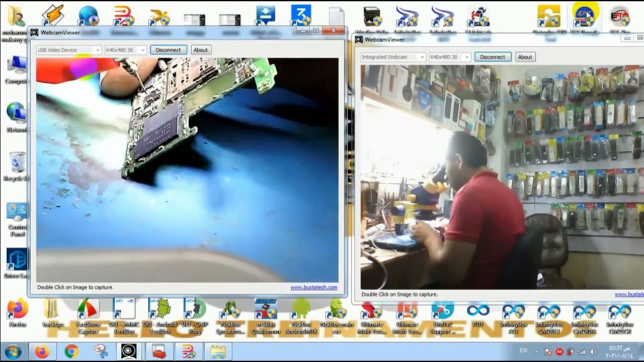Open the taskbar clock and date

[619, 351]
